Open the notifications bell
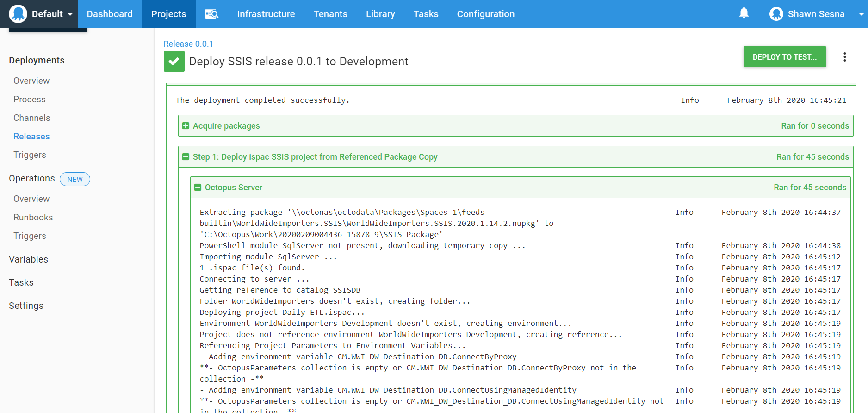Screen dimensions: 868x413 744,13
